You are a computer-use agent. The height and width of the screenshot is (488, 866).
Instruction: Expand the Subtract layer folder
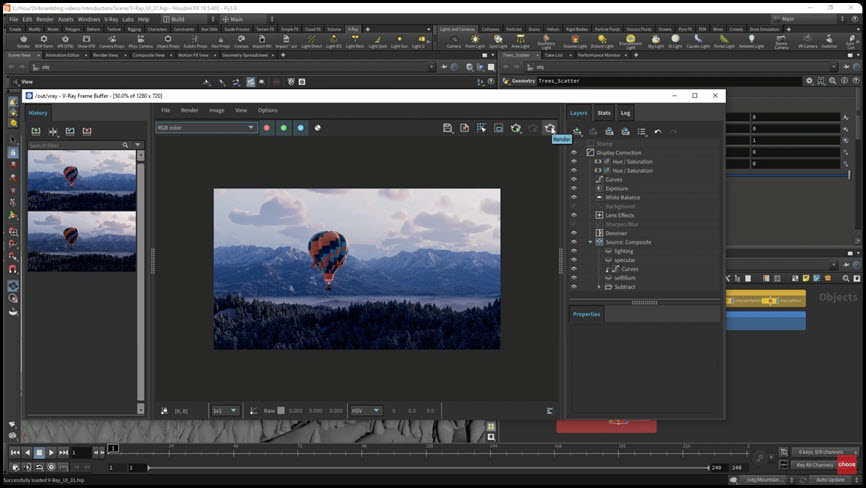pyautogui.click(x=599, y=287)
